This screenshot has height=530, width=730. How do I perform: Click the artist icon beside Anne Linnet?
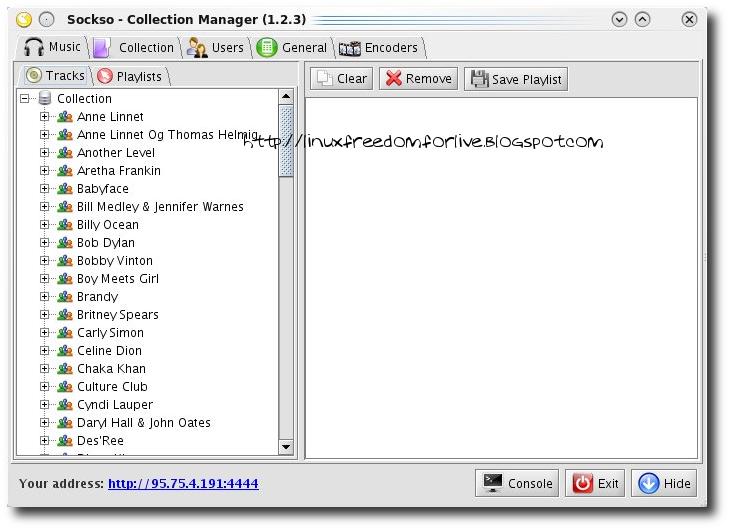[65, 117]
